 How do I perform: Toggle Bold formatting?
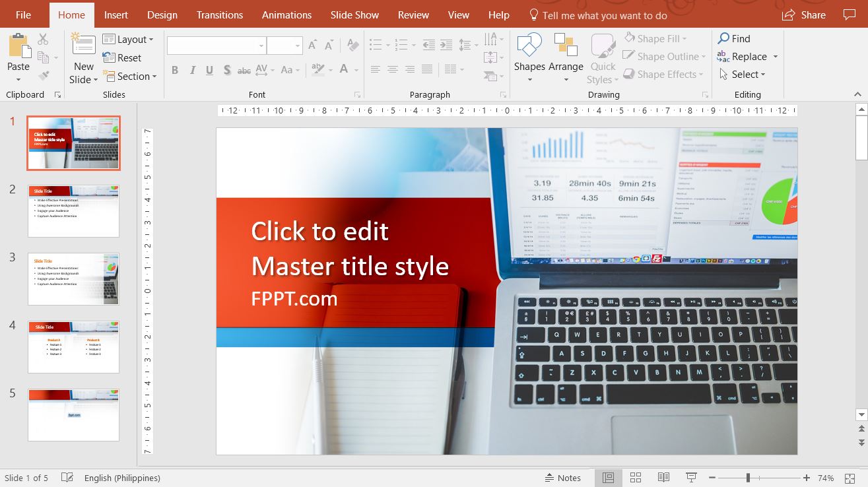click(175, 70)
